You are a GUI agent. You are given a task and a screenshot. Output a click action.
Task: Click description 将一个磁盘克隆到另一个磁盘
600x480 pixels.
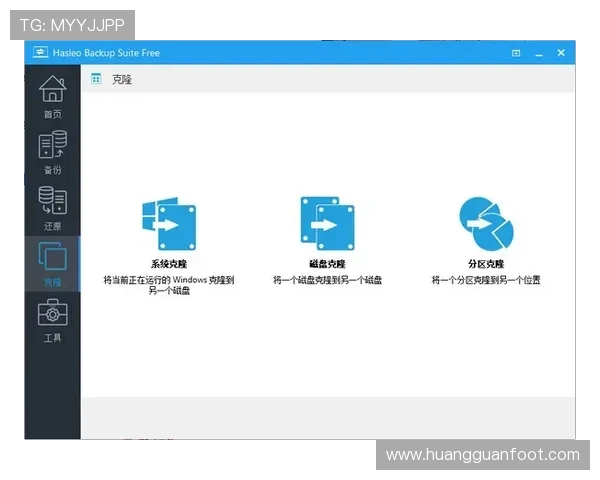tap(327, 280)
